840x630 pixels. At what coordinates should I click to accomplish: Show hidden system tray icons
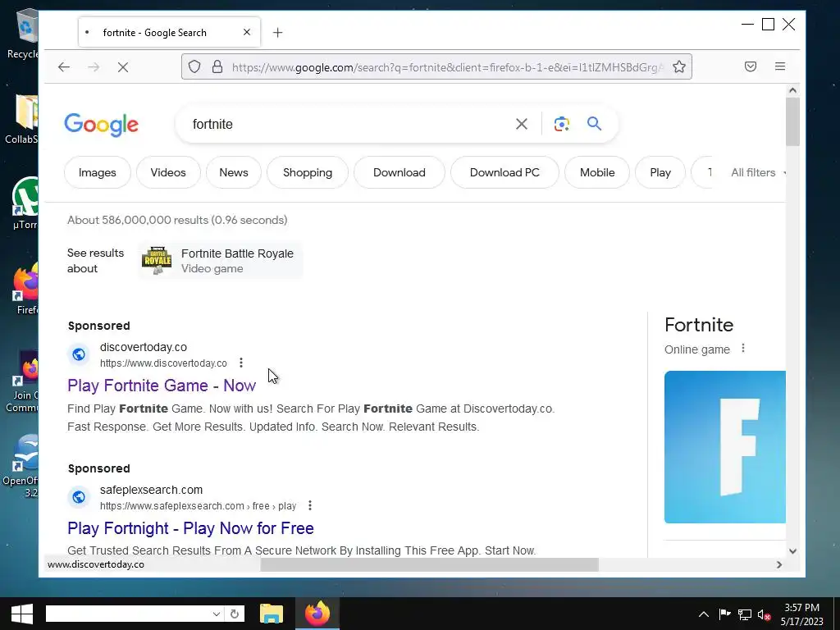(703, 614)
